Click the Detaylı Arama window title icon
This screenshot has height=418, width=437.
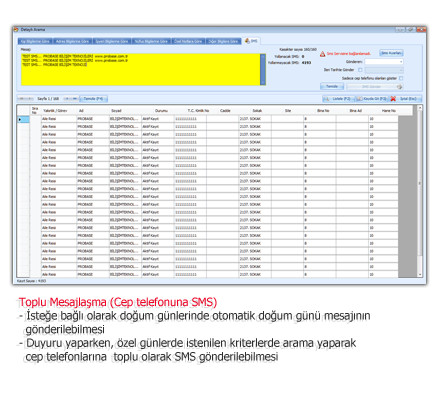[x=16, y=30]
